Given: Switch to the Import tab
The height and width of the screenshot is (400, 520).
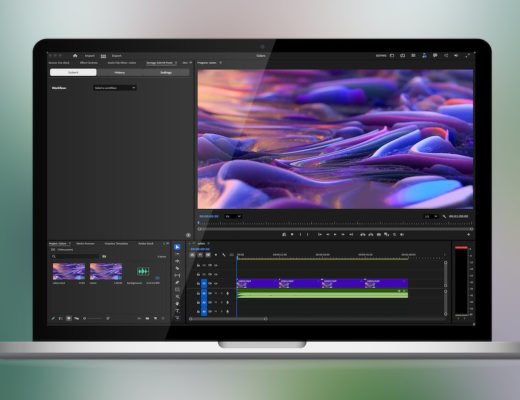Looking at the screenshot, I should [90, 56].
